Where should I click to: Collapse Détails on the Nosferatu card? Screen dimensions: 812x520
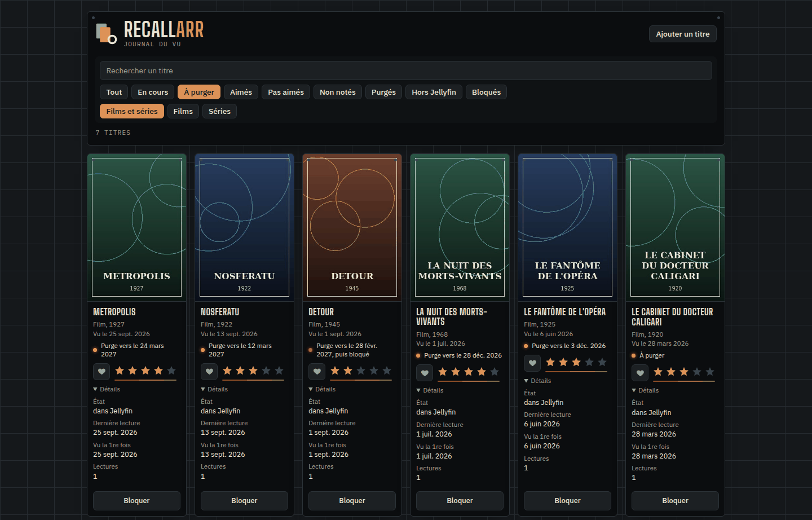(x=214, y=389)
